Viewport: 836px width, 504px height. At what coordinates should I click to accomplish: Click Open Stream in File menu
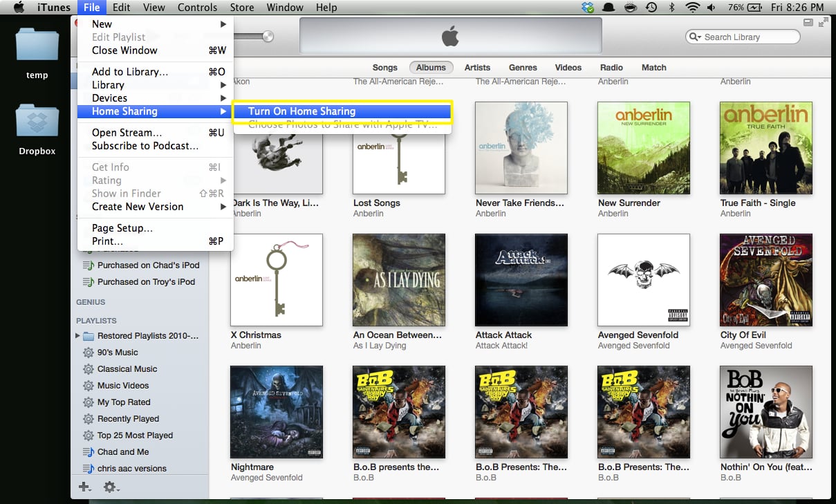(156, 133)
